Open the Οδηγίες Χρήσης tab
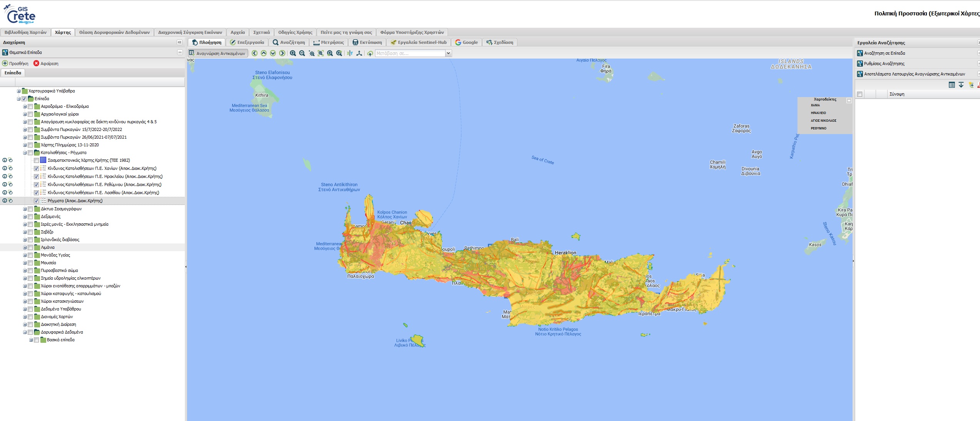 (295, 32)
